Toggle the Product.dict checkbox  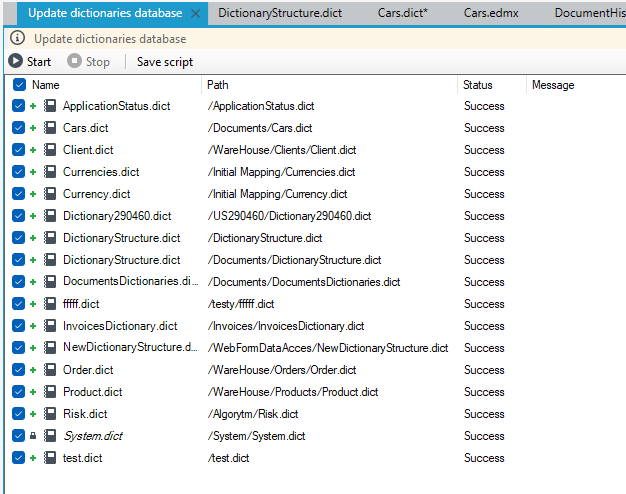point(18,392)
